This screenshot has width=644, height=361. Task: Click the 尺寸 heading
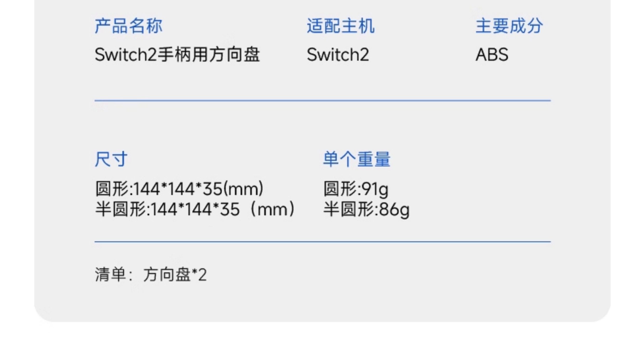coord(111,159)
